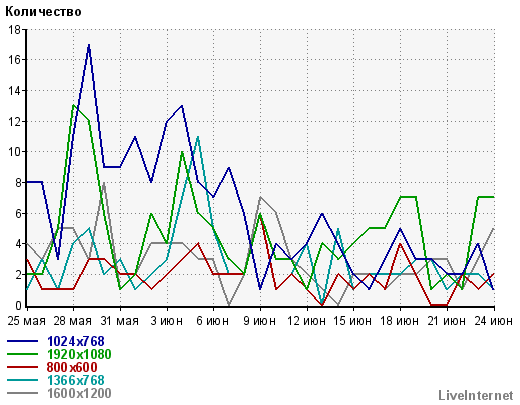Click the green line's peak at 13
Image resolution: width=520 pixels, height=405 pixels.
[x=73, y=106]
